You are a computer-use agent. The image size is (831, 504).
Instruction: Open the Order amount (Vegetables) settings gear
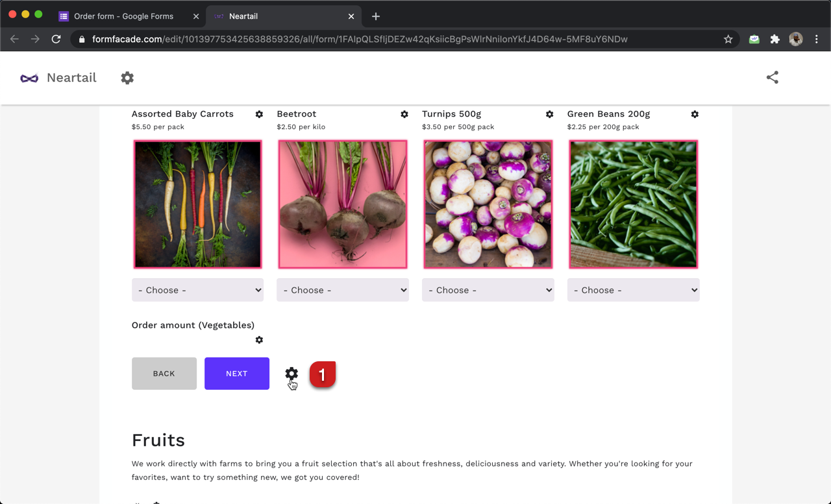259,340
